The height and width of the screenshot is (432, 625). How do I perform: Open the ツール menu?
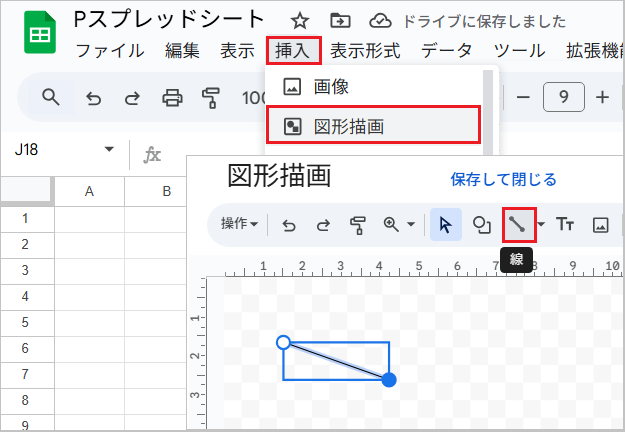(519, 51)
